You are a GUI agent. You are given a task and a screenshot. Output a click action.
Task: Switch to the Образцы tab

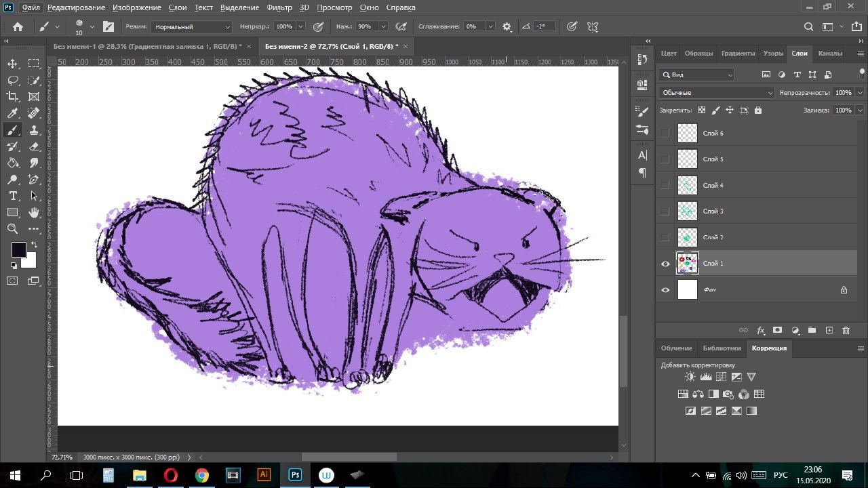point(698,53)
